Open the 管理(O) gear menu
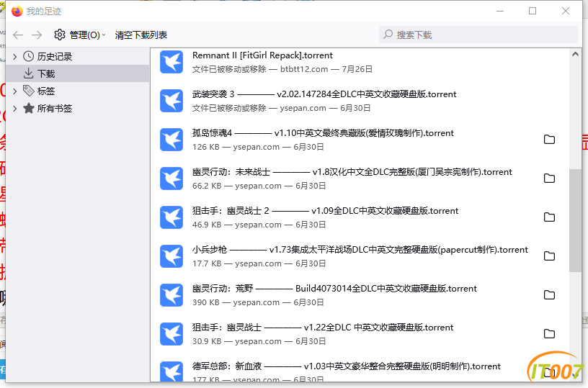 coord(80,35)
